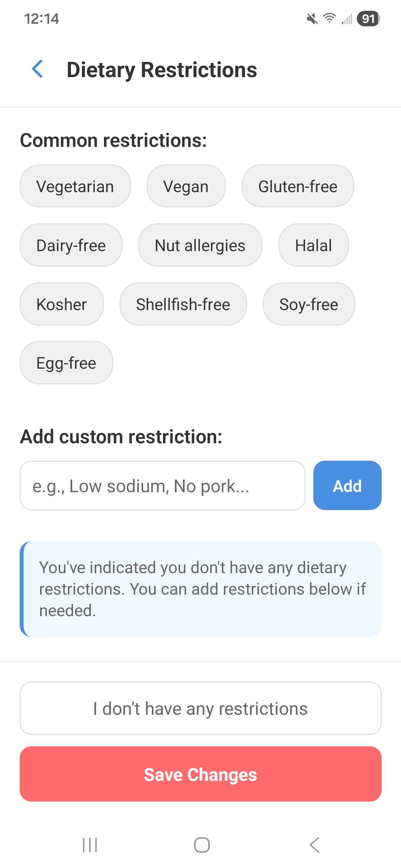This screenshot has height=868, width=401.
Task: Select the Nut allergies chip
Action: [x=200, y=245]
